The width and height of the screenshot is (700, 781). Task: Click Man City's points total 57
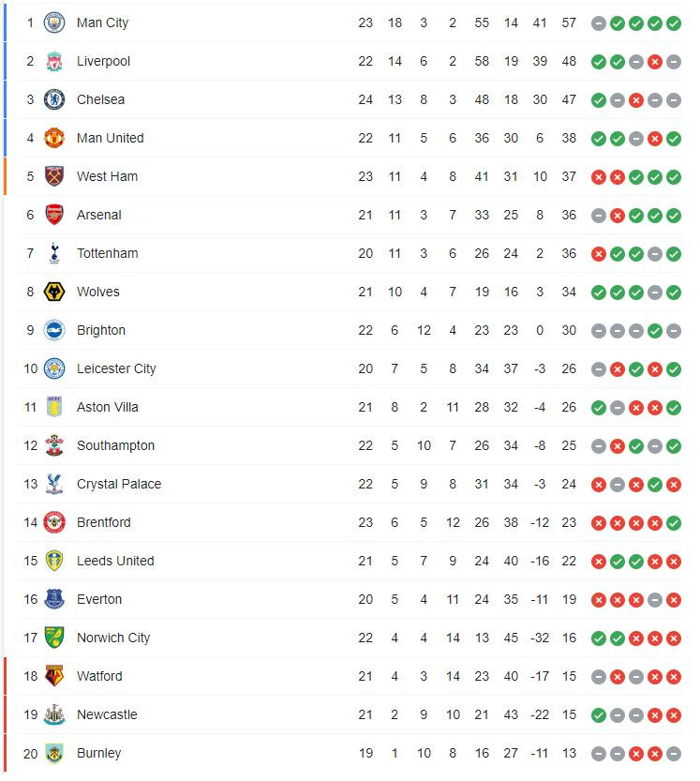click(x=569, y=23)
